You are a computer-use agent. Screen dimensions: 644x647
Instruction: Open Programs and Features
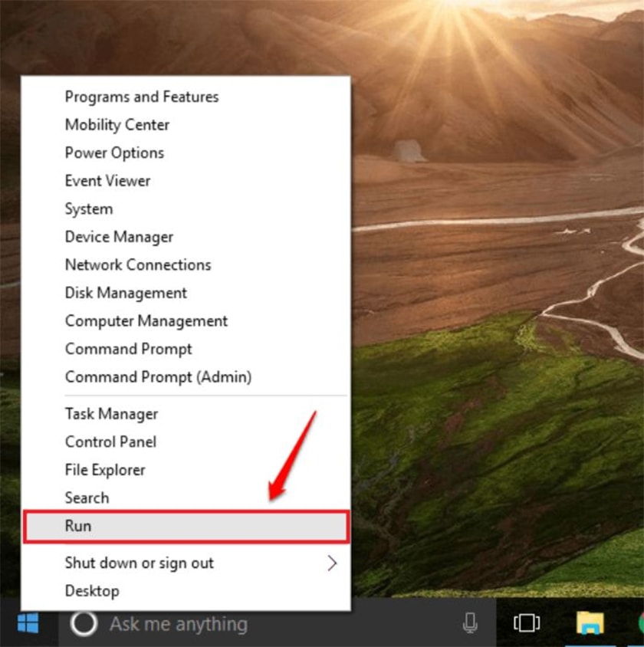(x=142, y=97)
